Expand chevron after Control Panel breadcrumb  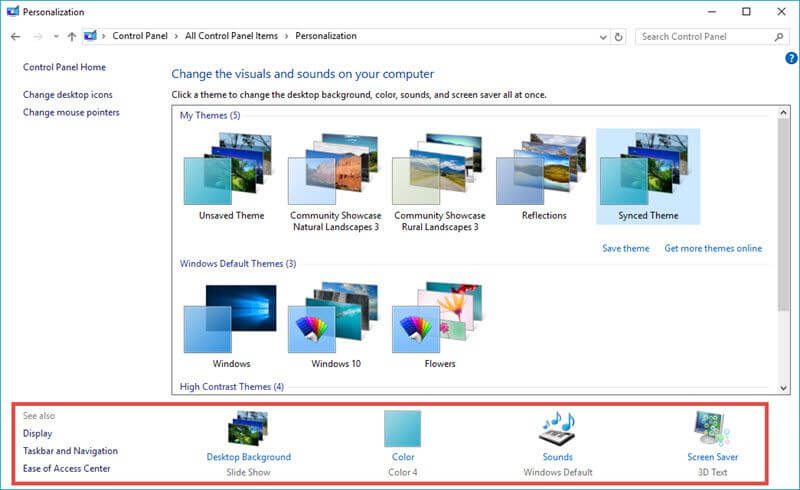click(x=176, y=36)
